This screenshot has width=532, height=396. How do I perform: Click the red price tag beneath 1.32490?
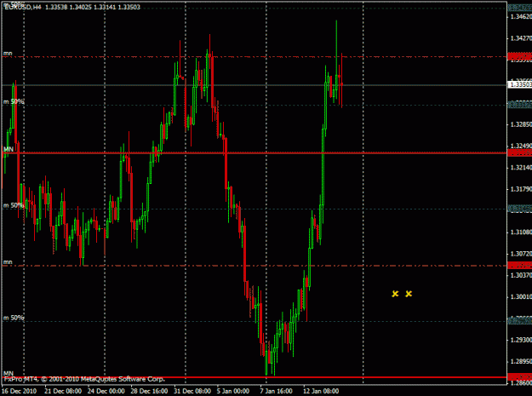coord(519,153)
